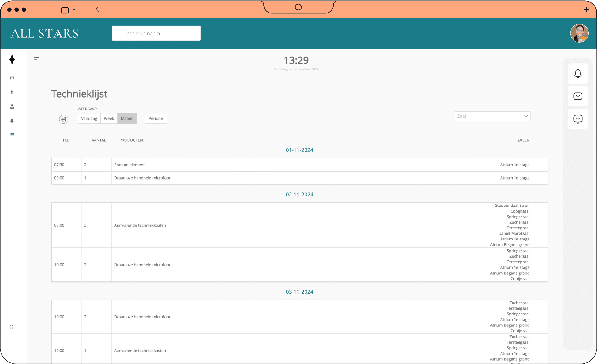Open the fork and knife catering icon

12,92
